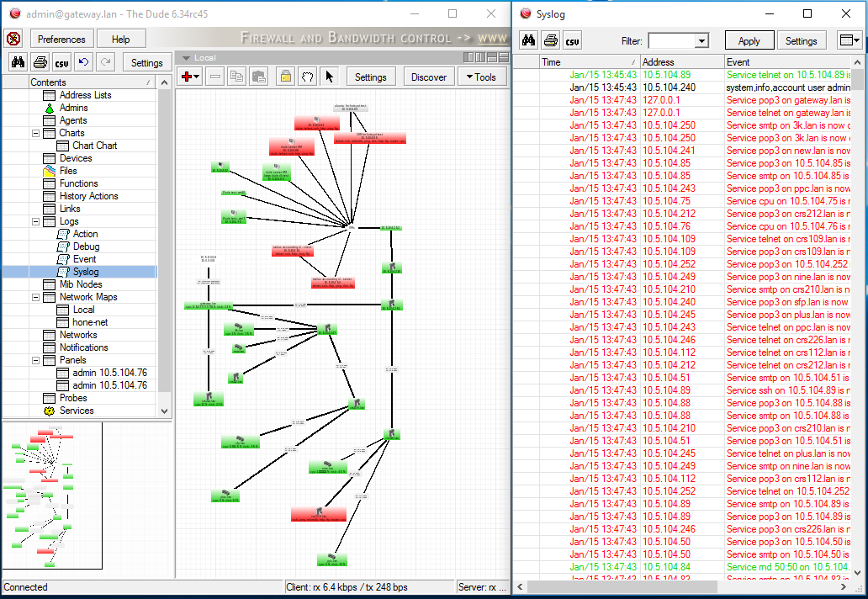
Task: Select the binoculars find icon in the main toolbar
Action: tap(17, 61)
